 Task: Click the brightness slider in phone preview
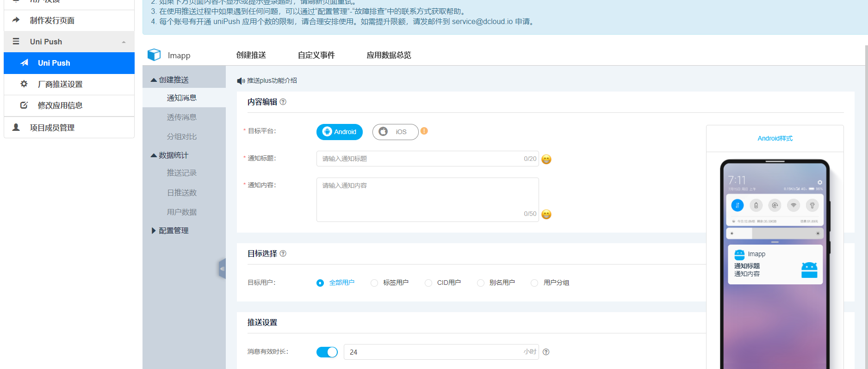(775, 234)
